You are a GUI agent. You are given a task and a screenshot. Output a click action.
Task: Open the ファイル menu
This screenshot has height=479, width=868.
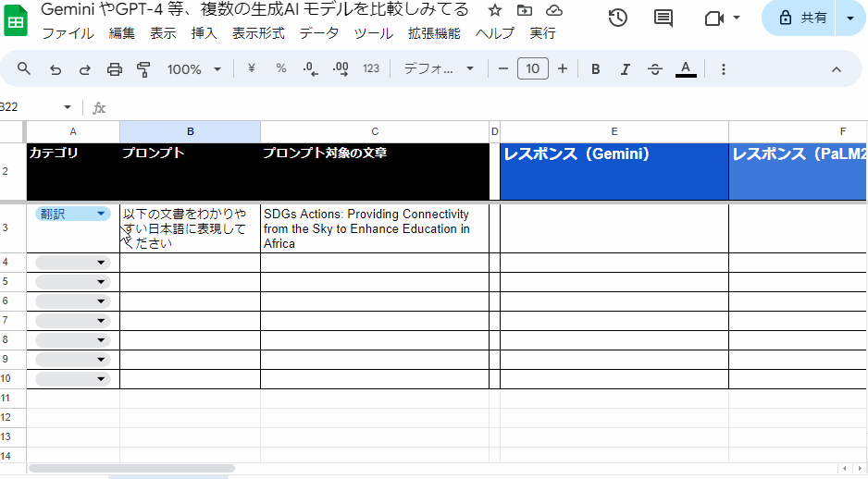tap(68, 33)
